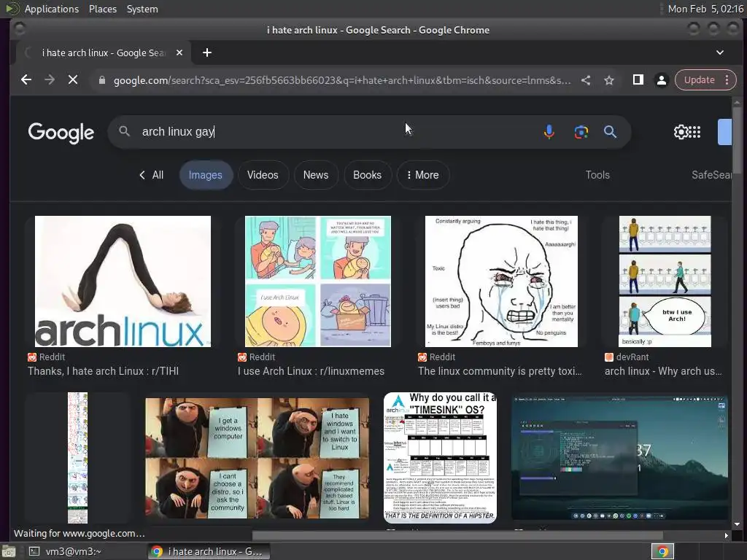Click the address bar URL

pyautogui.click(x=342, y=80)
